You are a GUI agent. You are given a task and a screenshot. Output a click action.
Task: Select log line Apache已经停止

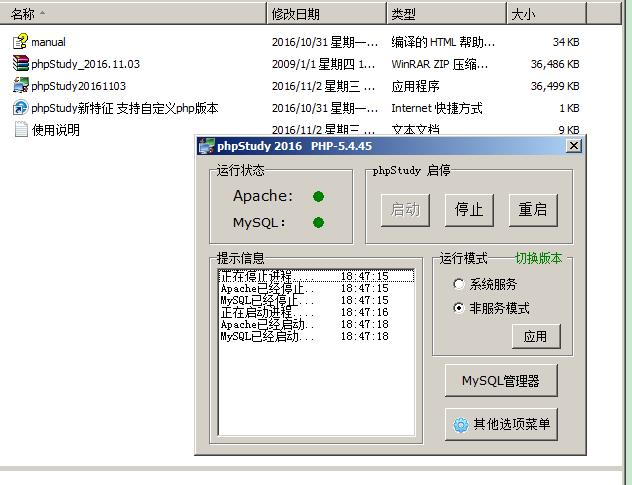point(316,288)
